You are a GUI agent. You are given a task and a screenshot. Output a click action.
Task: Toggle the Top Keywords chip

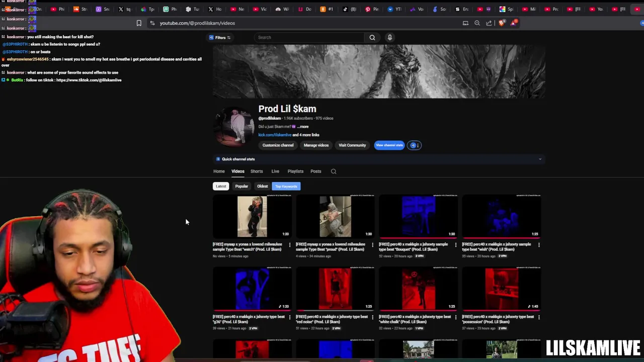pos(286,187)
